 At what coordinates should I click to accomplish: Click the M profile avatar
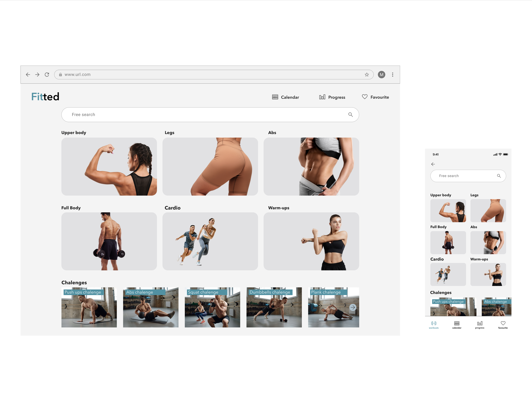(x=381, y=74)
